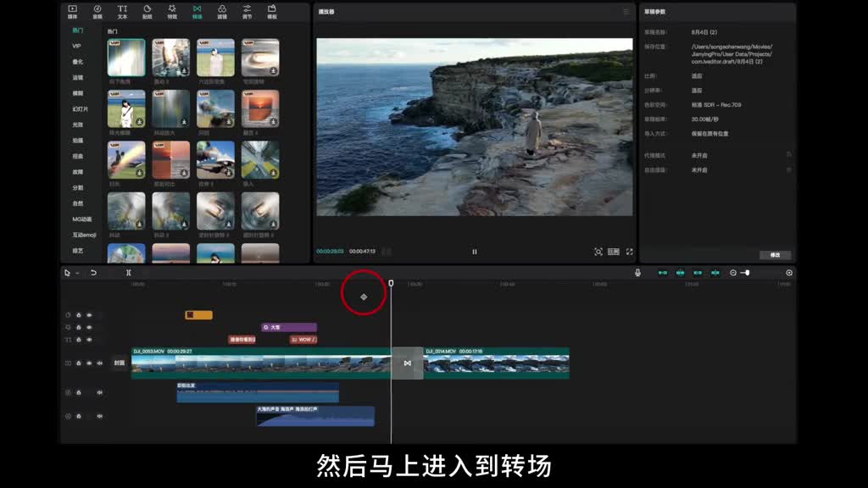Open the 媒体 (Media) tab
Image resolution: width=868 pixels, height=488 pixels.
tap(72, 11)
